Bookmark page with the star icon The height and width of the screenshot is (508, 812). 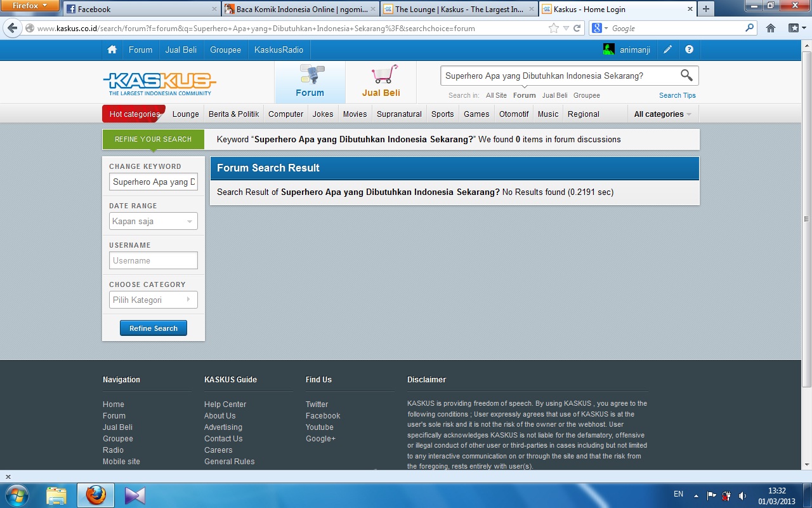(554, 28)
